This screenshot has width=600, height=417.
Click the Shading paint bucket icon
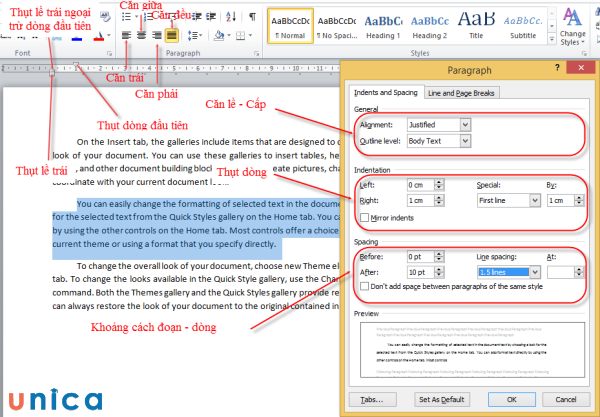click(x=219, y=36)
